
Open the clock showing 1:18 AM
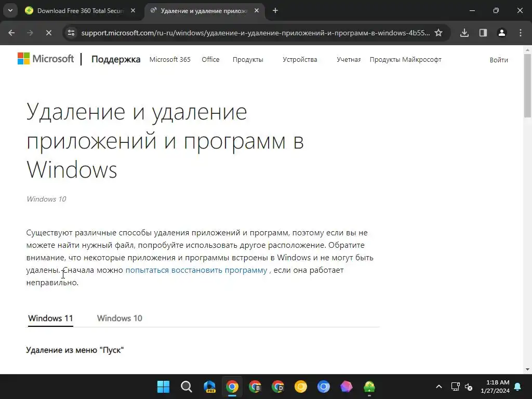coord(495,387)
